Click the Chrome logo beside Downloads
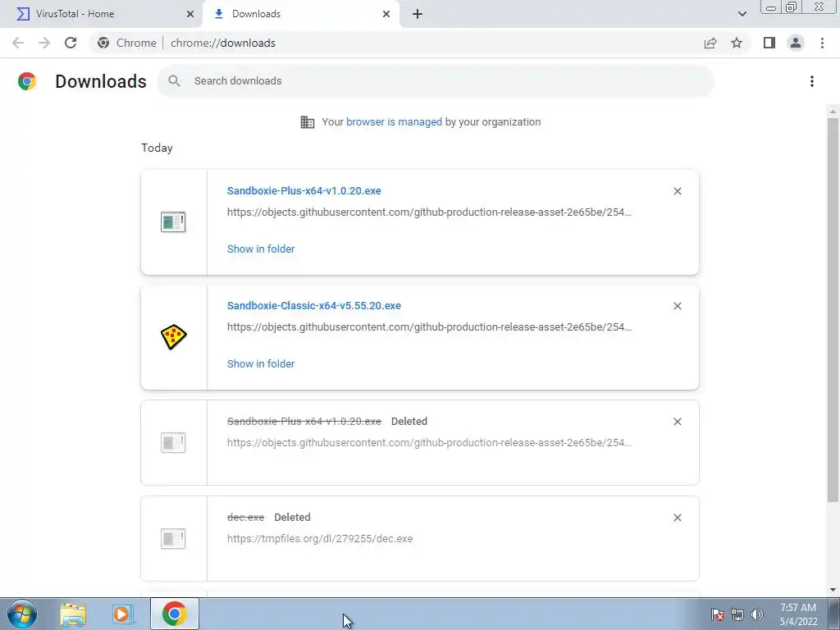 [x=27, y=81]
